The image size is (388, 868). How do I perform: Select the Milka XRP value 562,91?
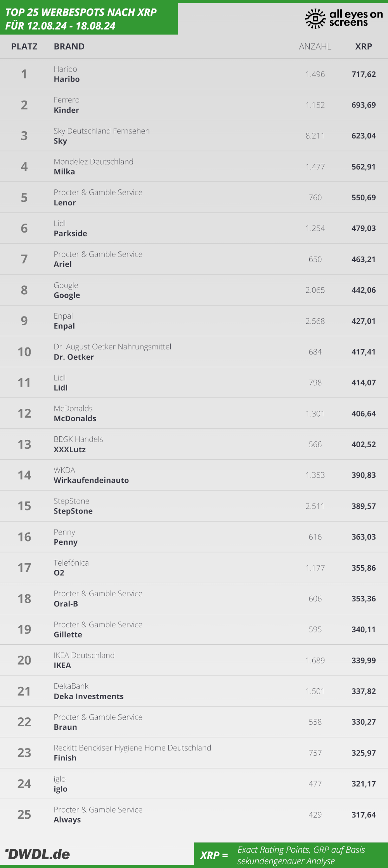pyautogui.click(x=364, y=167)
